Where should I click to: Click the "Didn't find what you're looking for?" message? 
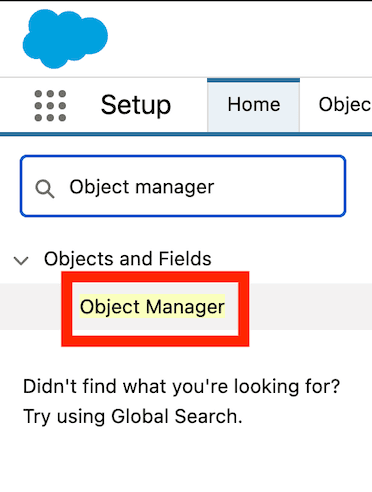click(x=182, y=387)
